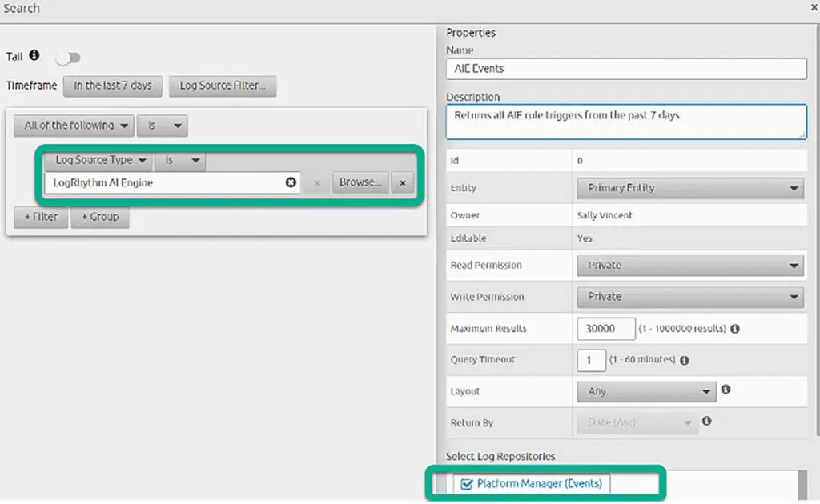Open the All of the following dropdown
Viewport: 820px width, 504px height.
pyautogui.click(x=73, y=126)
